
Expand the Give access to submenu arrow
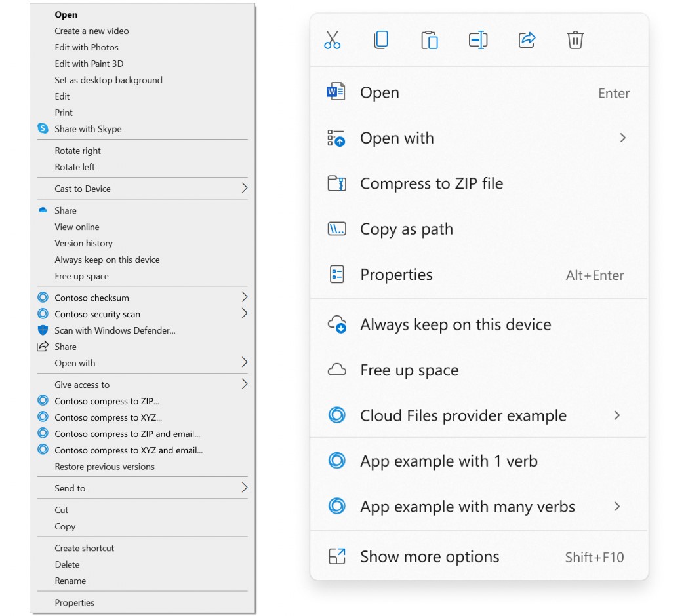pyautogui.click(x=245, y=384)
